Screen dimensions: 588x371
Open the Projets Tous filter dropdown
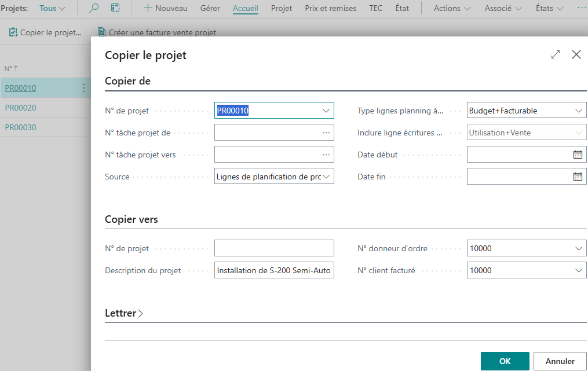[x=53, y=8]
